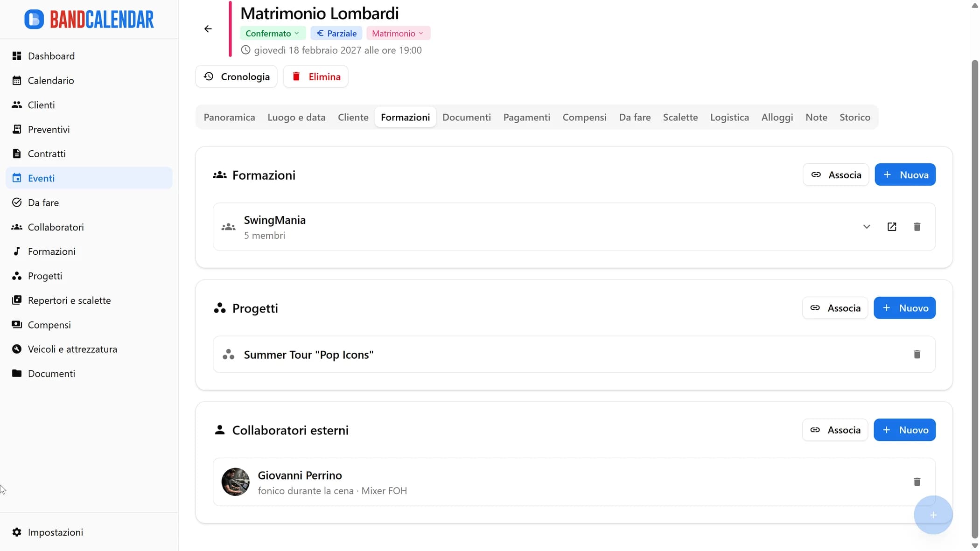Remove Summer Tour "Pop Icons" project trash icon
Screen dimensions: 980x551
coord(917,355)
